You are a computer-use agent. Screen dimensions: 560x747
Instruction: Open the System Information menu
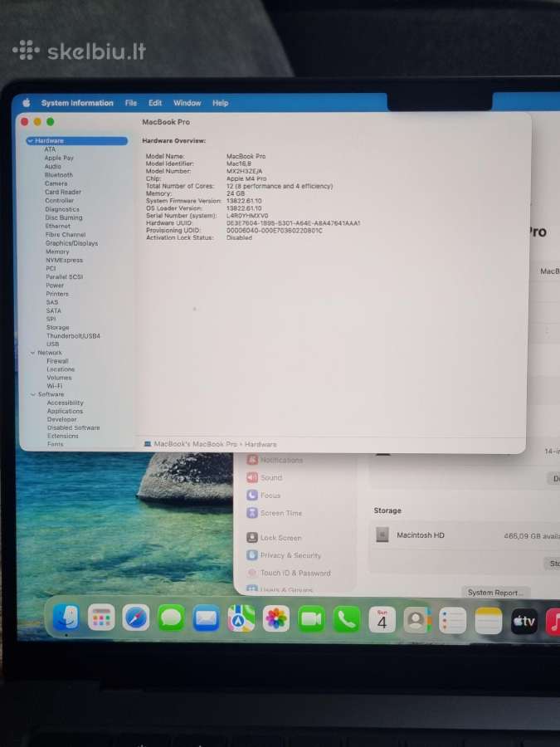77,103
